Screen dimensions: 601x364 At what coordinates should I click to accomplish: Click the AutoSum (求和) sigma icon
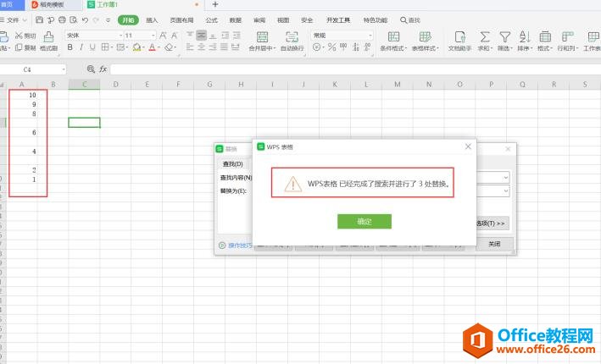[485, 37]
